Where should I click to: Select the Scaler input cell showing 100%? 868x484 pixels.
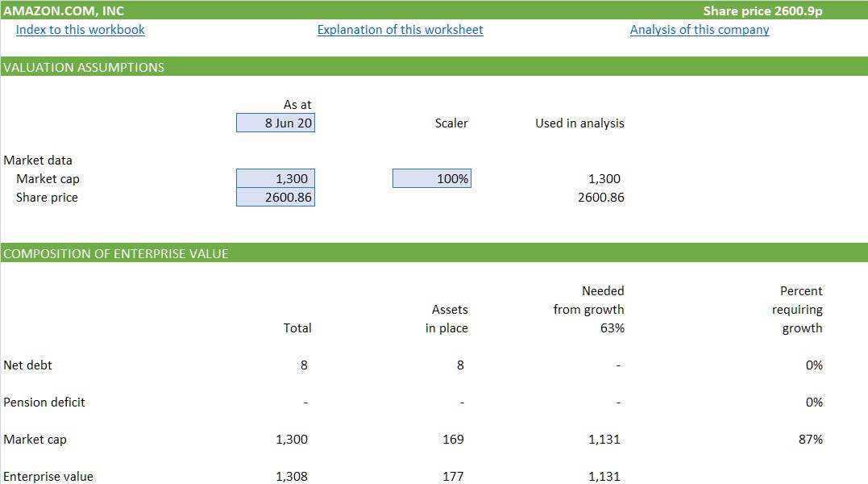(431, 177)
